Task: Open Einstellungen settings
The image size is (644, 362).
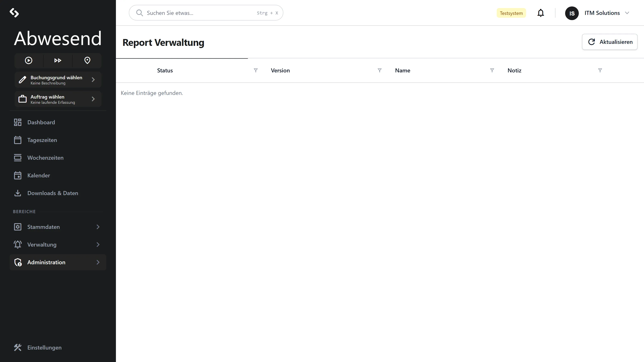Action: pos(58,348)
